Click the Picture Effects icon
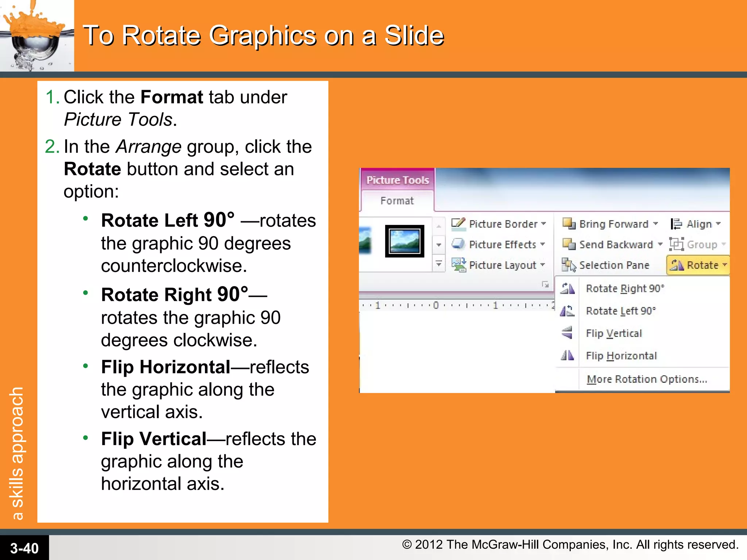This screenshot has height=560, width=747. (458, 244)
